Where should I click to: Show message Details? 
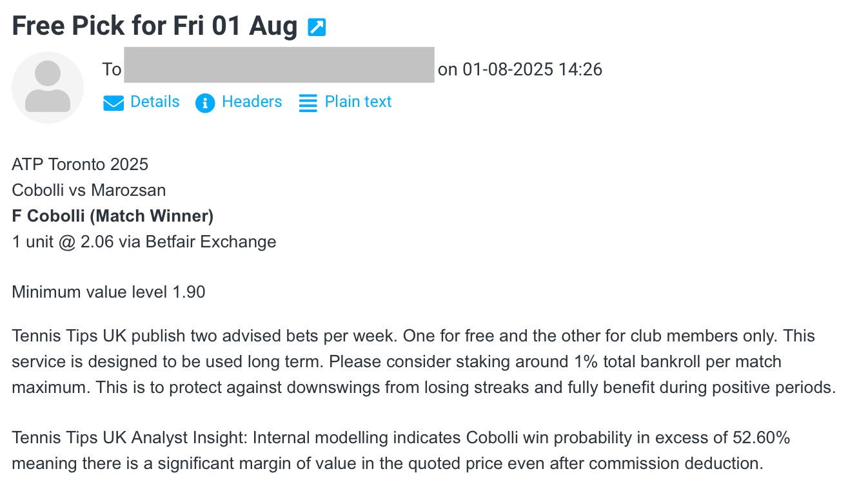pos(155,102)
